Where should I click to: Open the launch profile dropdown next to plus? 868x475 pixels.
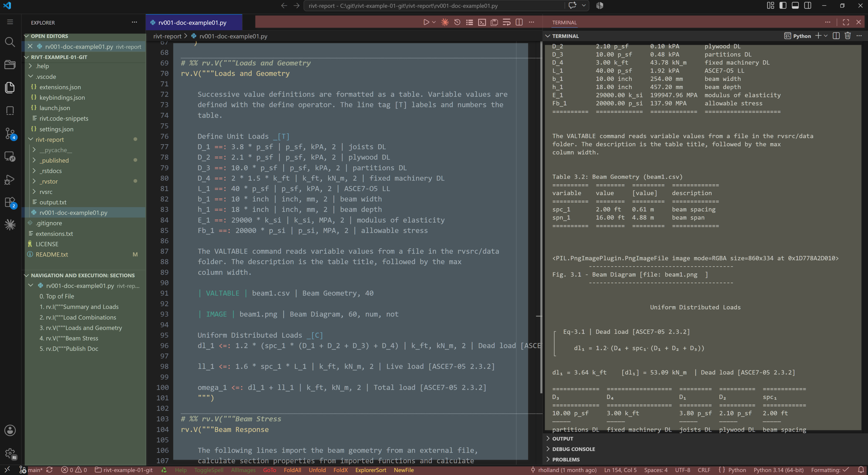pyautogui.click(x=825, y=36)
